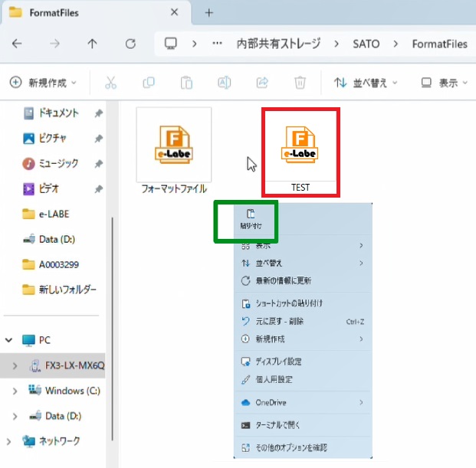
Task: Click the Cut scissors icon in toolbar
Action: 110,83
